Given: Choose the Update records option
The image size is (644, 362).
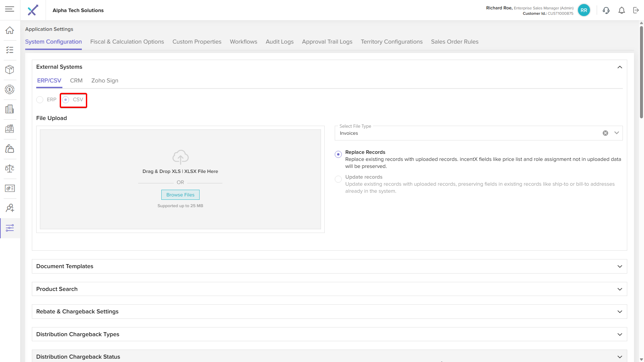Looking at the screenshot, I should coord(338,179).
